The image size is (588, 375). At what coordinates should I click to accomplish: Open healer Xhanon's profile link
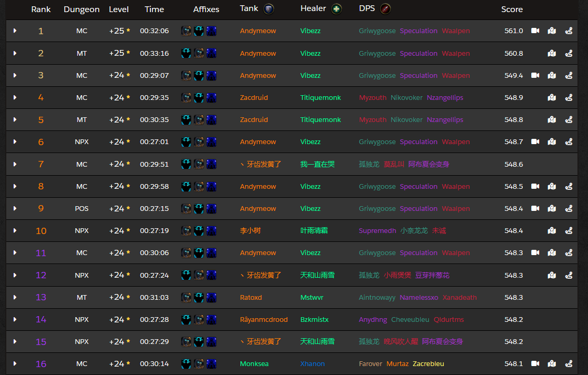312,364
